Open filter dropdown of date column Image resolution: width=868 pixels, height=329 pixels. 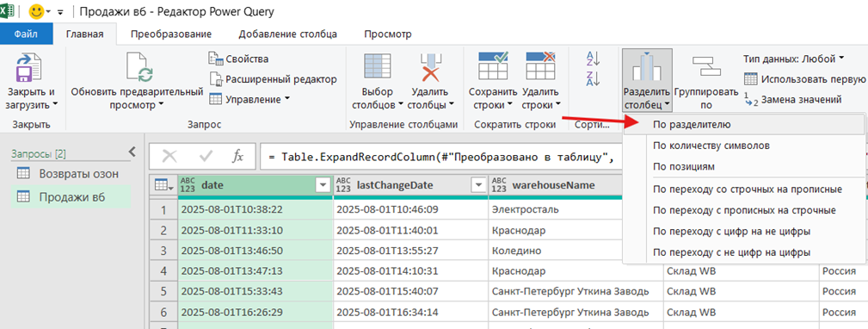coord(323,185)
